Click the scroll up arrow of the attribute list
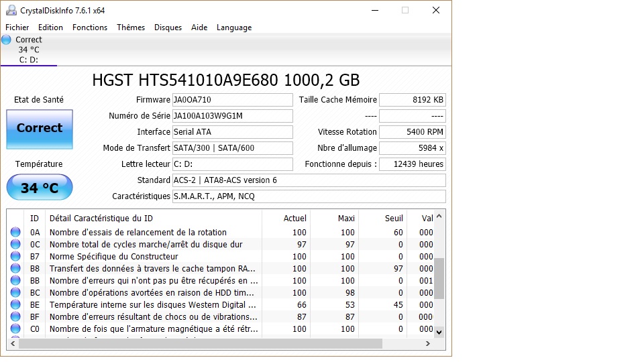The width and height of the screenshot is (644, 362). click(439, 216)
